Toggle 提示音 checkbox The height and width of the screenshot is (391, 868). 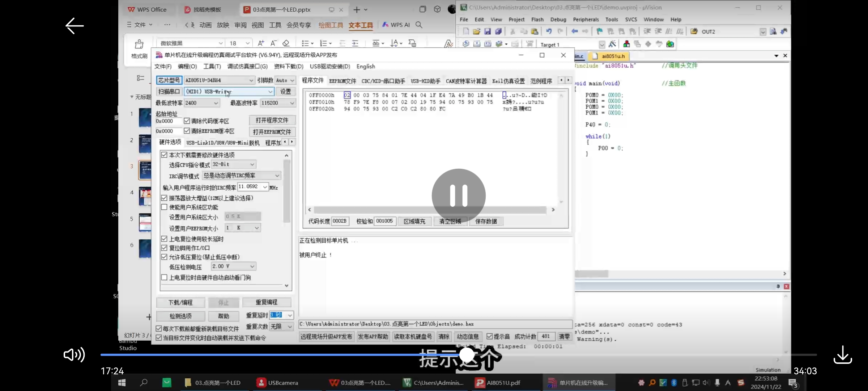(x=490, y=336)
